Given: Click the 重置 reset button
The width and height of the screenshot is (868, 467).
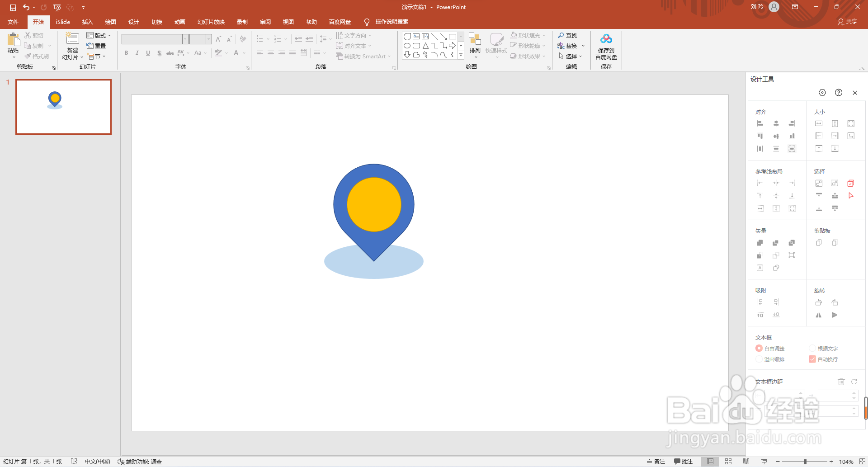Looking at the screenshot, I should 96,46.
